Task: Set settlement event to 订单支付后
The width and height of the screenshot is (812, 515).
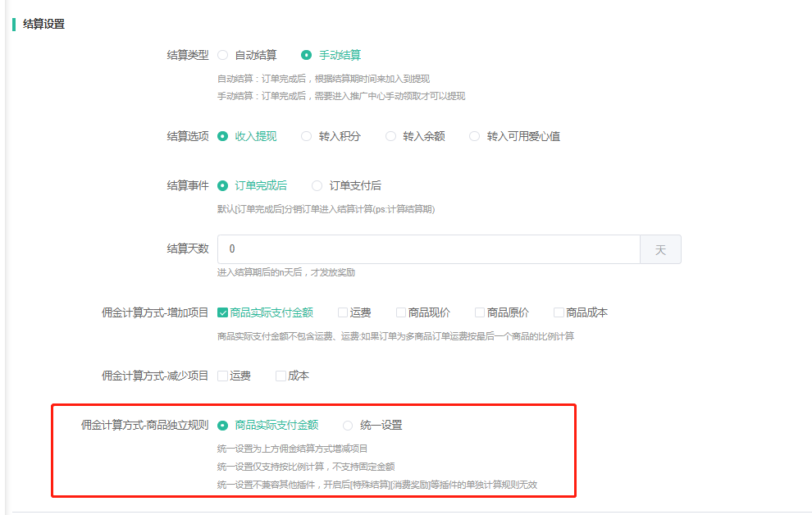Action: pyautogui.click(x=317, y=185)
